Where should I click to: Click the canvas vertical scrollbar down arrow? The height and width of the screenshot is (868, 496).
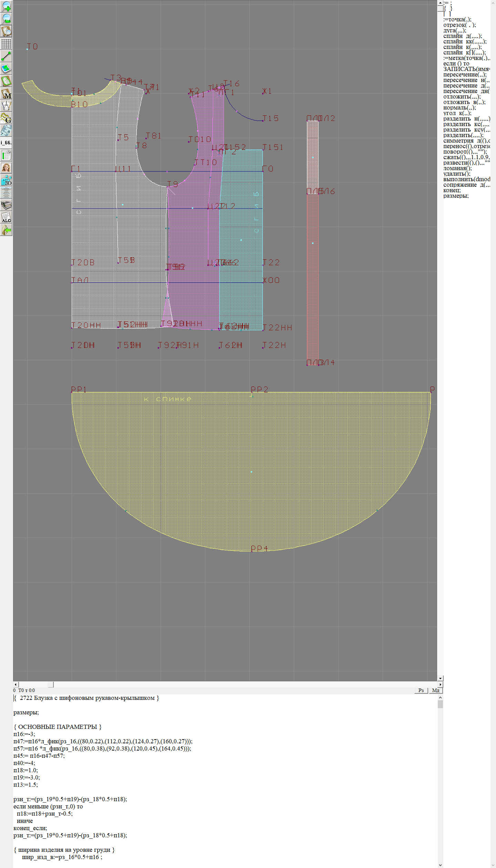440,678
